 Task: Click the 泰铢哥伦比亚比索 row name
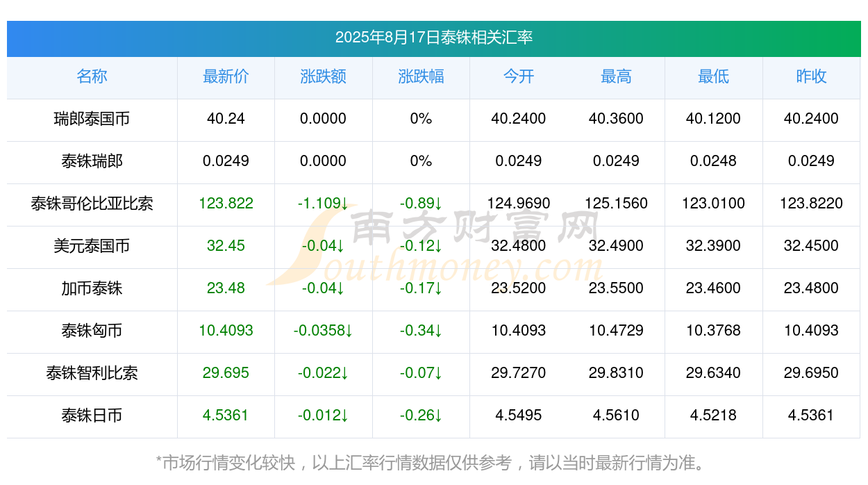click(92, 204)
